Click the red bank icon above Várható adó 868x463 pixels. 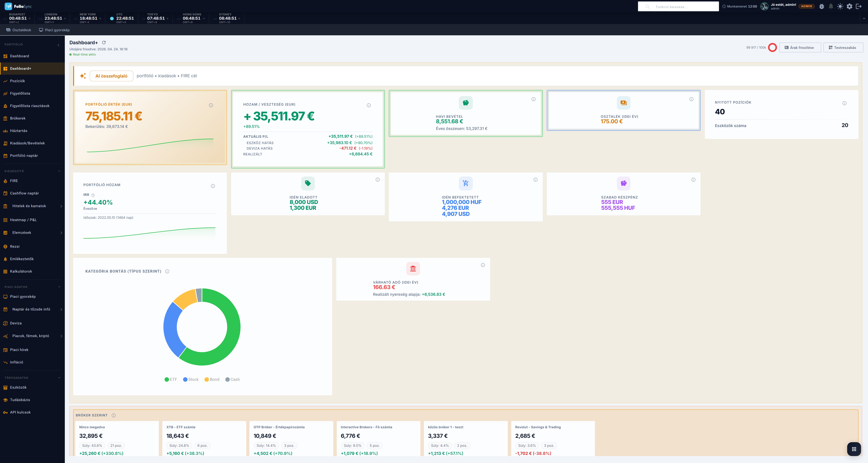[x=413, y=269]
